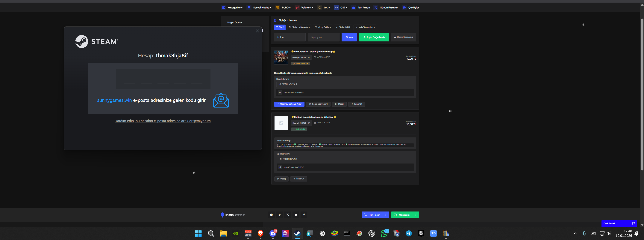The width and height of the screenshot is (644, 240).
Task: Open the Baldurs Gate order thumbnail
Action: click(x=281, y=57)
